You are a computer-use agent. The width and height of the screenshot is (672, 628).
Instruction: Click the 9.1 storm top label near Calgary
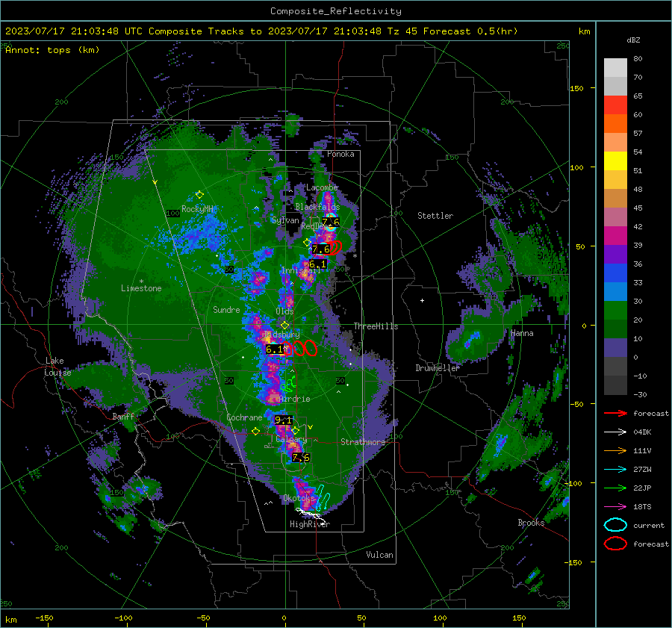tap(283, 420)
